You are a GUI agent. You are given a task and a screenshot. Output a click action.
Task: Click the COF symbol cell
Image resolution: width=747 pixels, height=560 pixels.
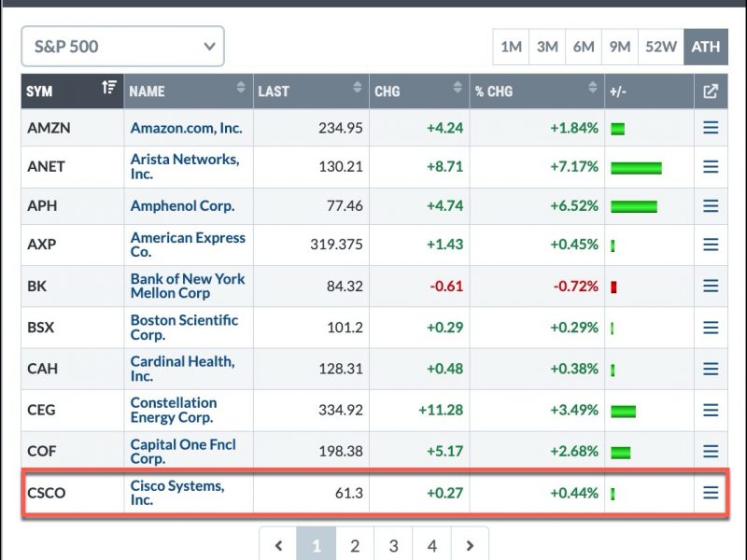pos(73,451)
